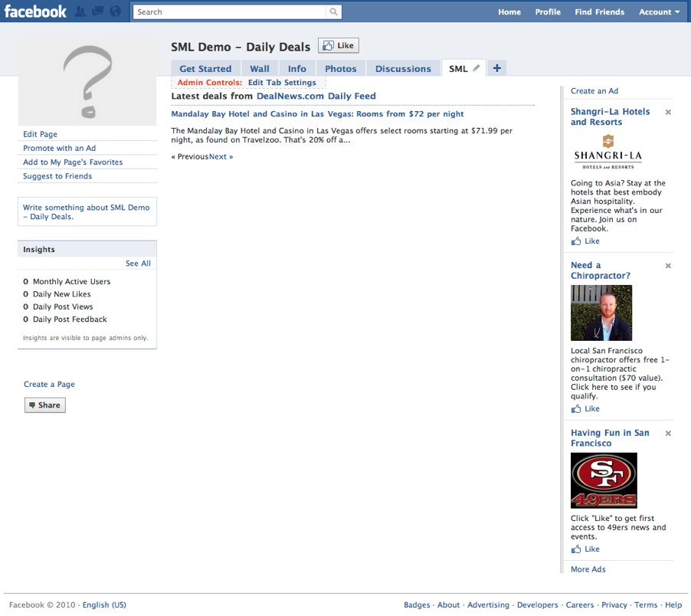This screenshot has width=691, height=616.
Task: Select Monthly Active Users insight row
Action: click(67, 281)
